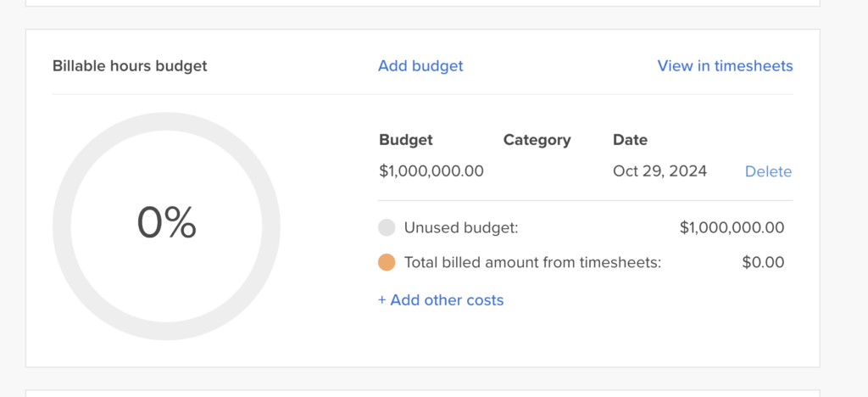The image size is (868, 397).
Task: Select the Budget column header
Action: 406,140
